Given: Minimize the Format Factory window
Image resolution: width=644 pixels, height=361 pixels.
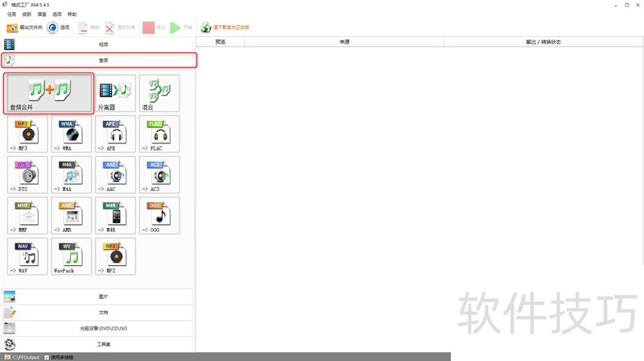Looking at the screenshot, I should pos(616,6).
